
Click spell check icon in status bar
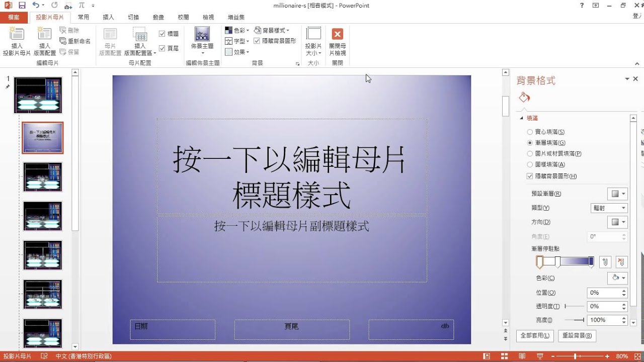click(x=44, y=356)
